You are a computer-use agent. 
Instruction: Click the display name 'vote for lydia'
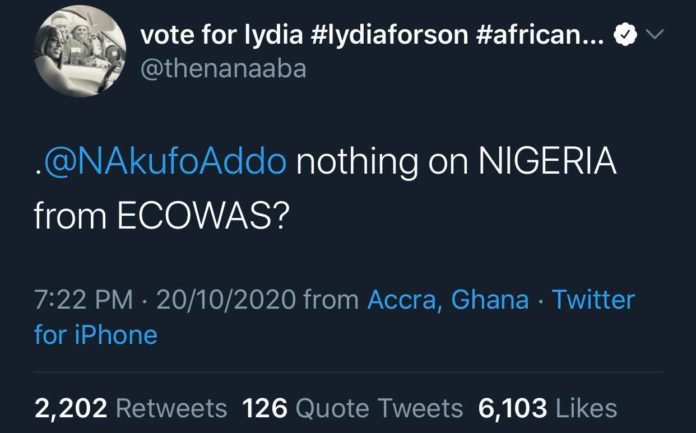(221, 35)
